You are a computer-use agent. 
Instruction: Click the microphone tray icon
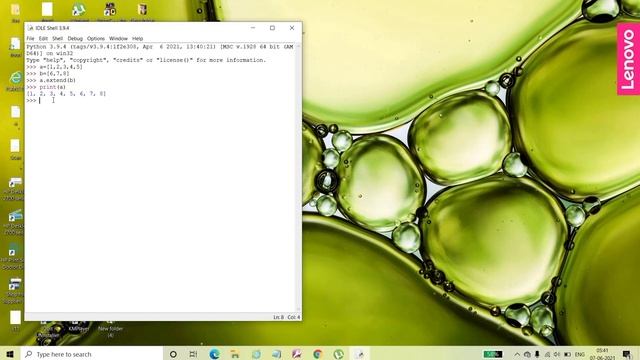(x=537, y=354)
